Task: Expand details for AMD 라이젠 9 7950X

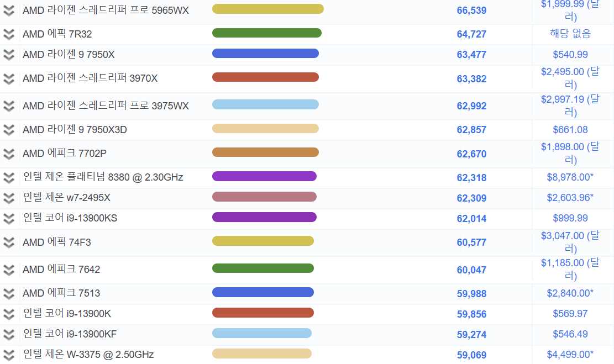Action: pyautogui.click(x=9, y=55)
